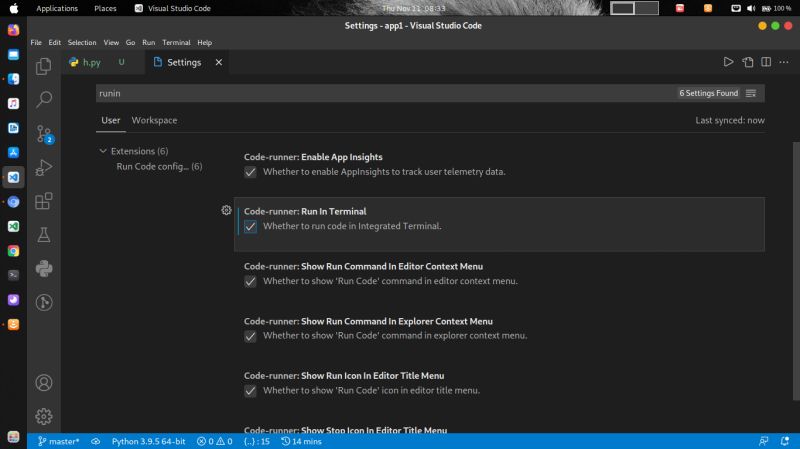
Task: Open the feedback icon in status bar
Action: pyautogui.click(x=763, y=441)
